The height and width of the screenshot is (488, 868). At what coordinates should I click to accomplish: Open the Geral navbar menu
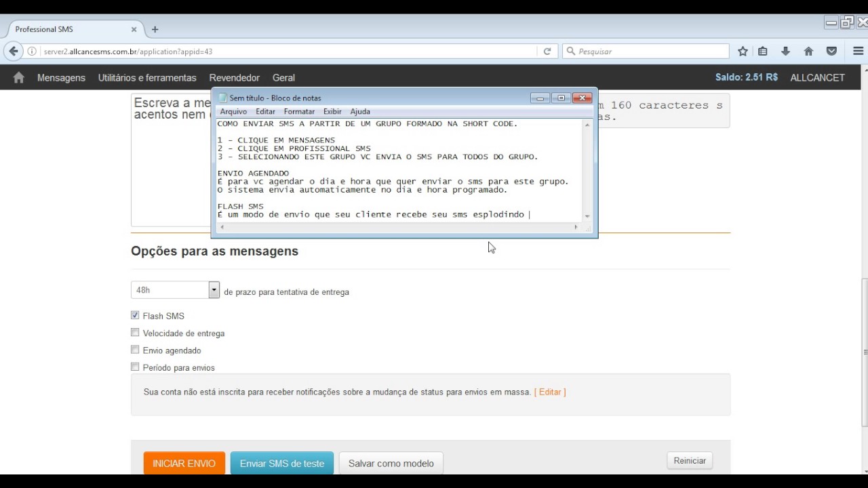[x=283, y=78]
